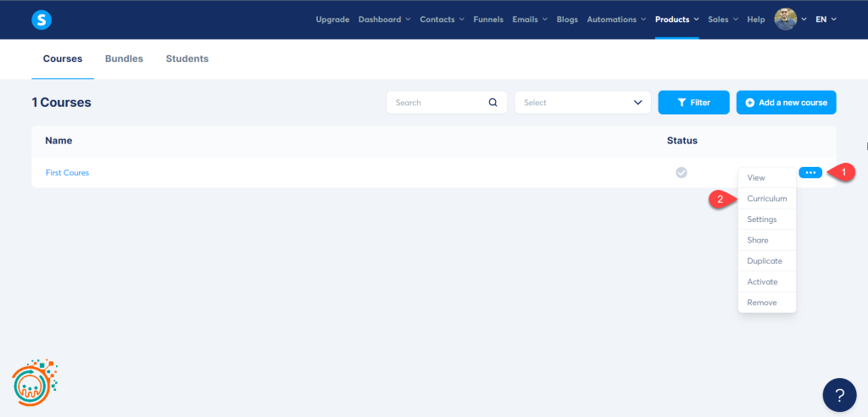
Task: Click Add a new course button
Action: point(786,103)
